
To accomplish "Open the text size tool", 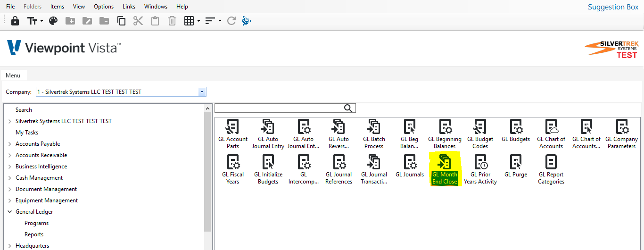I will pyautogui.click(x=32, y=21).
